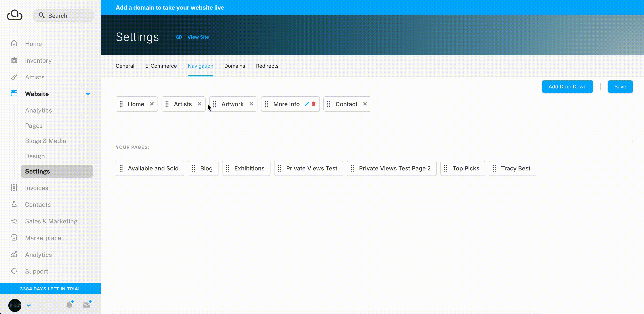Screen dimensions: 644x314
Task: Open Blogs & Media submenu item
Action: [46, 141]
